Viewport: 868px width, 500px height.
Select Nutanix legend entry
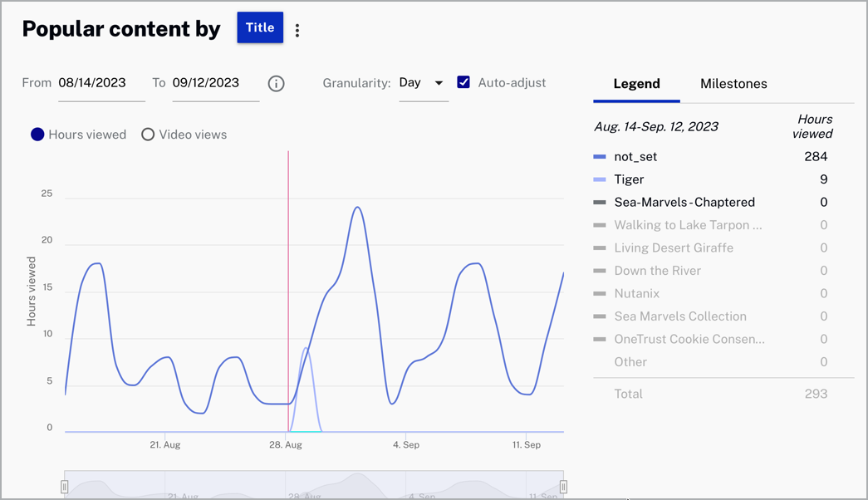[x=636, y=293]
